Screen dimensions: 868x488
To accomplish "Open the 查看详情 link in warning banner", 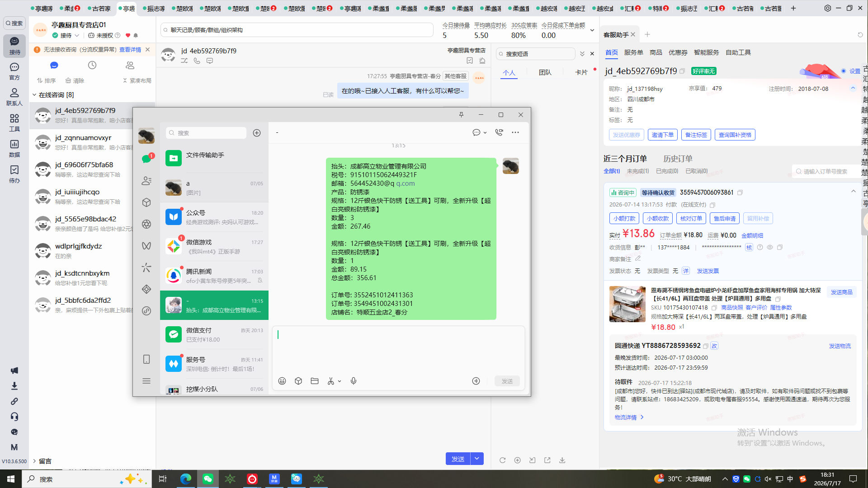I will tap(130, 50).
